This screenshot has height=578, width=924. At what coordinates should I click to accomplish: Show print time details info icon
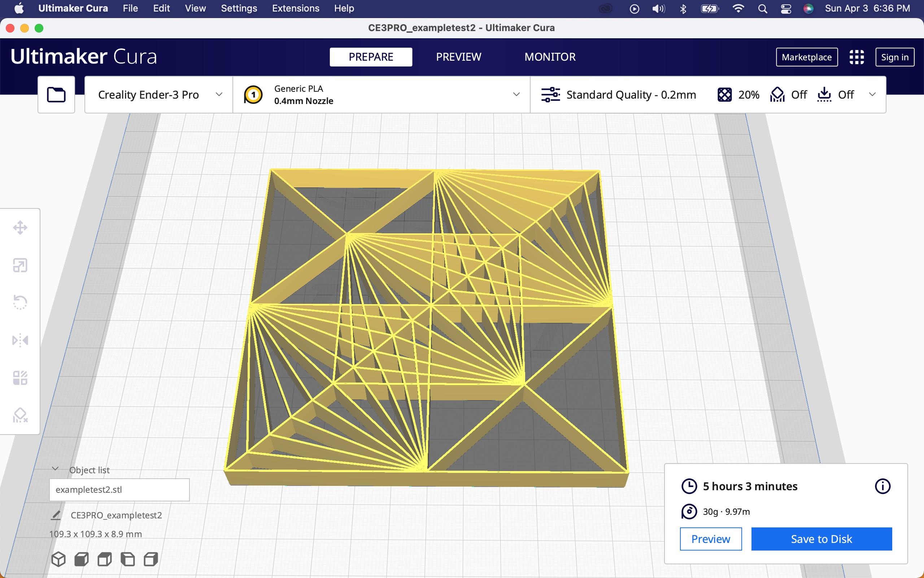tap(882, 486)
